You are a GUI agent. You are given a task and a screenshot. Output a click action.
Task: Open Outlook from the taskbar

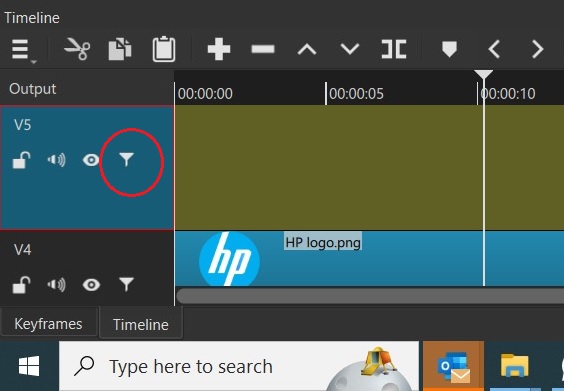coord(453,366)
